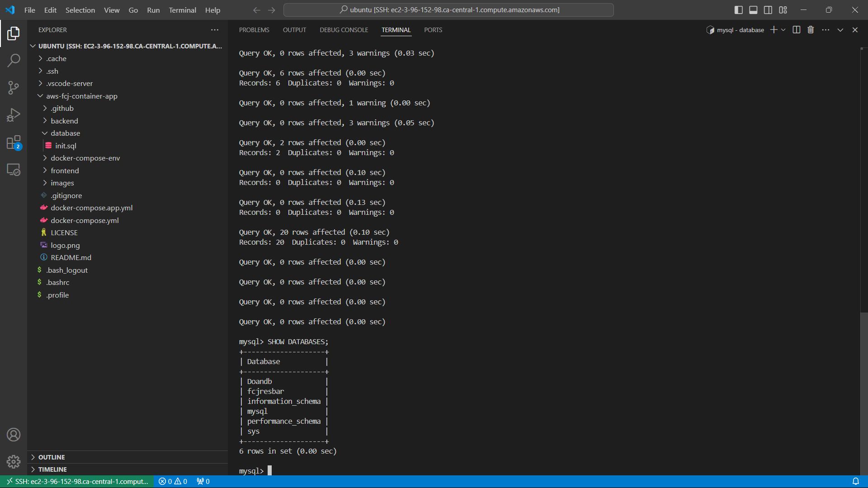Open terminal panel more actions menu

tap(826, 30)
